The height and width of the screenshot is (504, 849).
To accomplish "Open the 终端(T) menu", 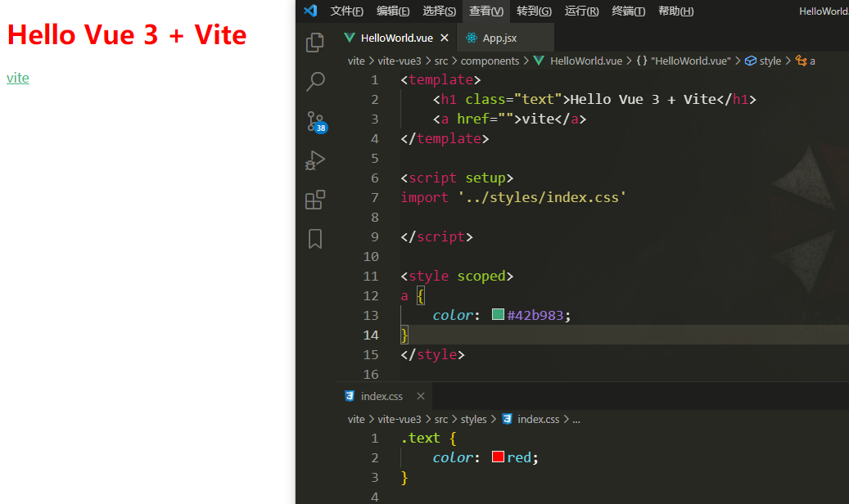I will click(x=628, y=11).
